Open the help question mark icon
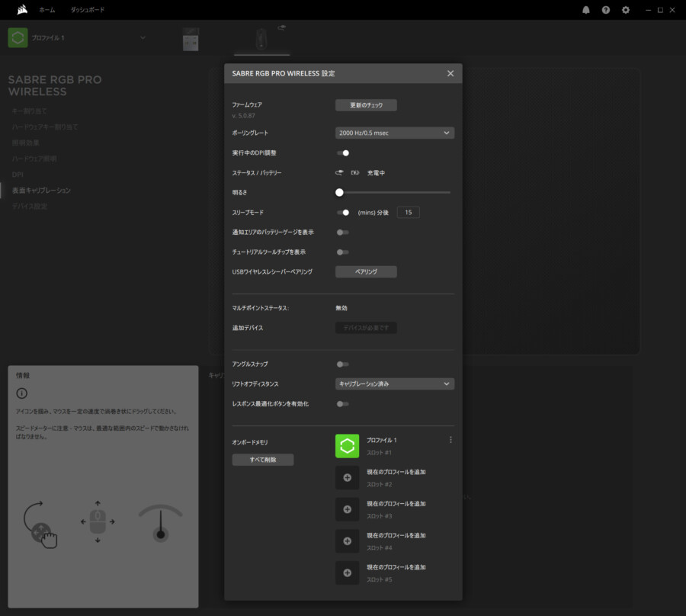686x616 pixels. (606, 10)
